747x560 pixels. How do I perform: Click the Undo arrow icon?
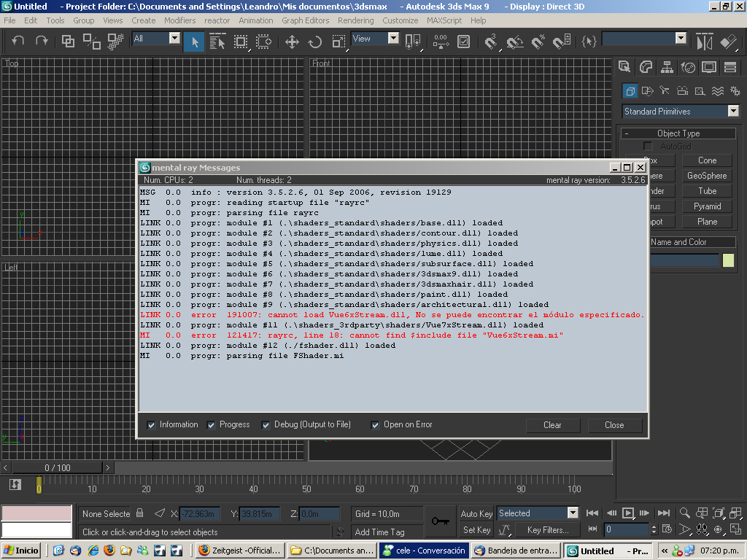pos(18,41)
